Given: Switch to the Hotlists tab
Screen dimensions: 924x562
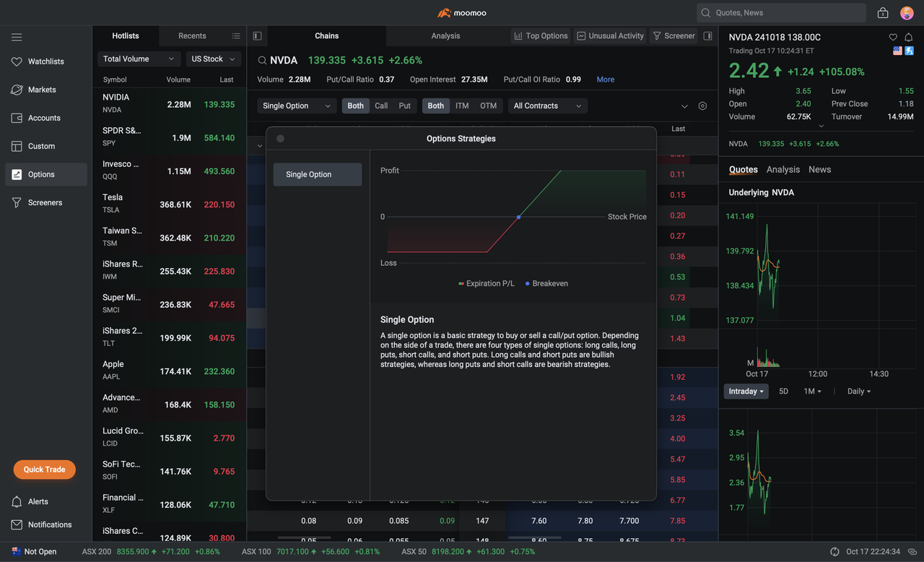Looking at the screenshot, I should point(126,36).
